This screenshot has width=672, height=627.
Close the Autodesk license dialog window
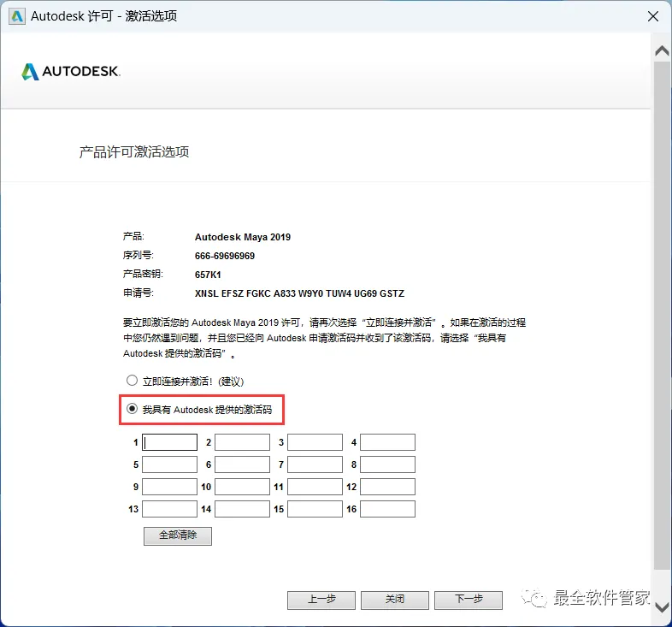coord(652,16)
